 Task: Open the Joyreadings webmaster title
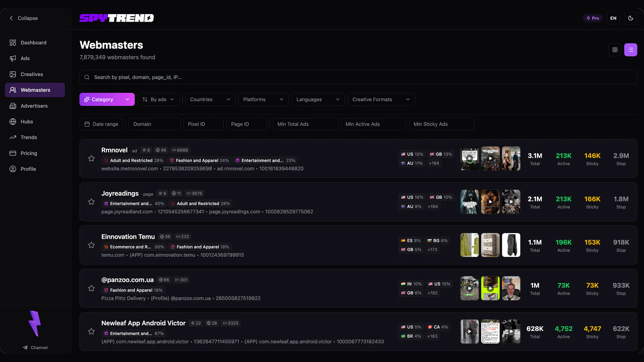pyautogui.click(x=120, y=193)
